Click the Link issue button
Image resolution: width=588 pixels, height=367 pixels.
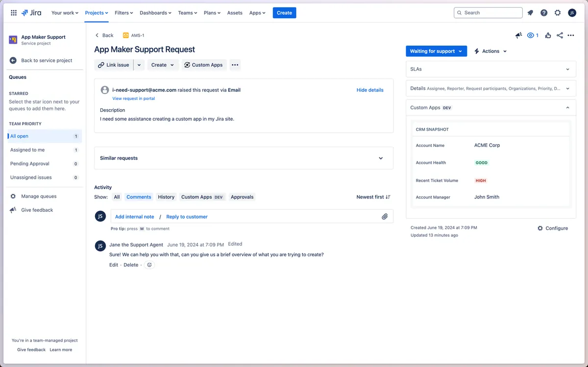pyautogui.click(x=114, y=65)
